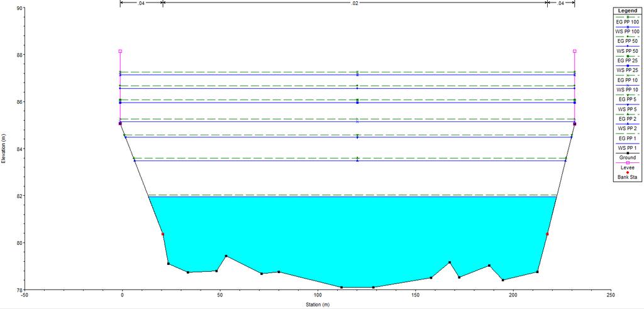The image size is (644, 309).
Task: Click the Legend title heading
Action: 627,11
